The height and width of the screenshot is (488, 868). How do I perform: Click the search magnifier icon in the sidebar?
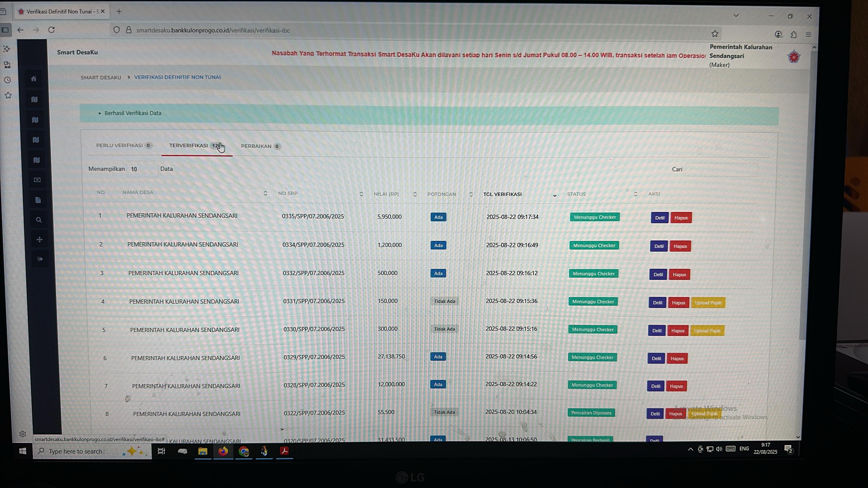pos(39,220)
